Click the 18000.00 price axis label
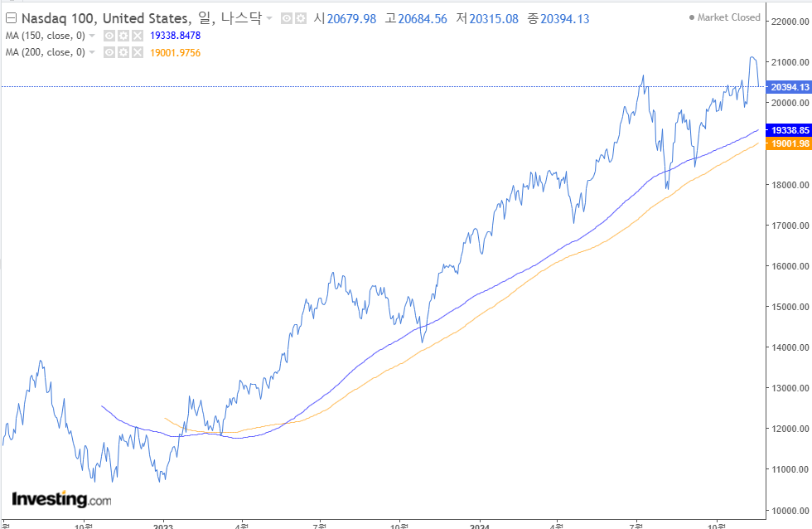Image resolution: width=812 pixels, height=529 pixels. click(x=790, y=185)
